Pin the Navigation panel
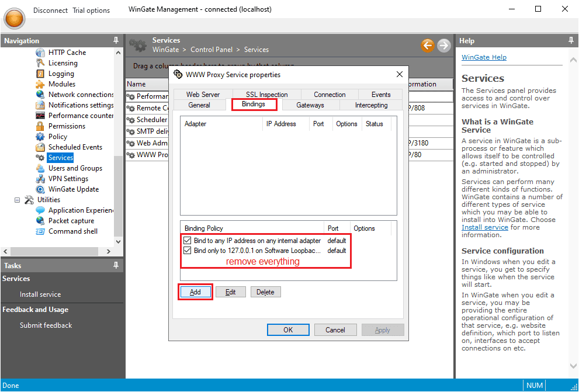This screenshot has height=392, width=579. pos(116,41)
